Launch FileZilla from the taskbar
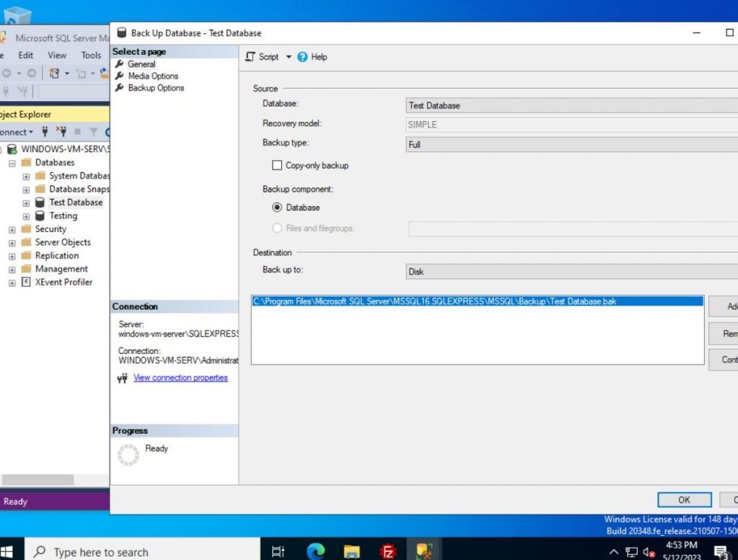The height and width of the screenshot is (560, 738). pyautogui.click(x=388, y=551)
